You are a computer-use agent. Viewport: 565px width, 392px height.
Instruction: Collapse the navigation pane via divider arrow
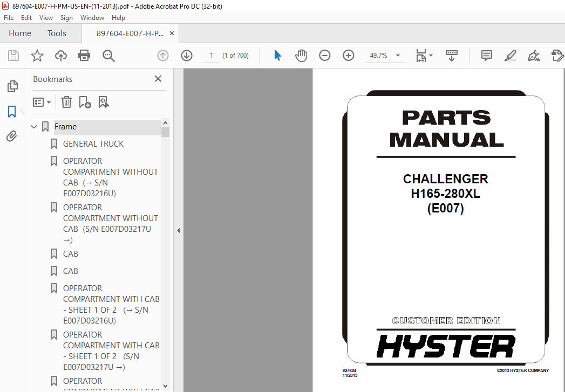click(179, 230)
